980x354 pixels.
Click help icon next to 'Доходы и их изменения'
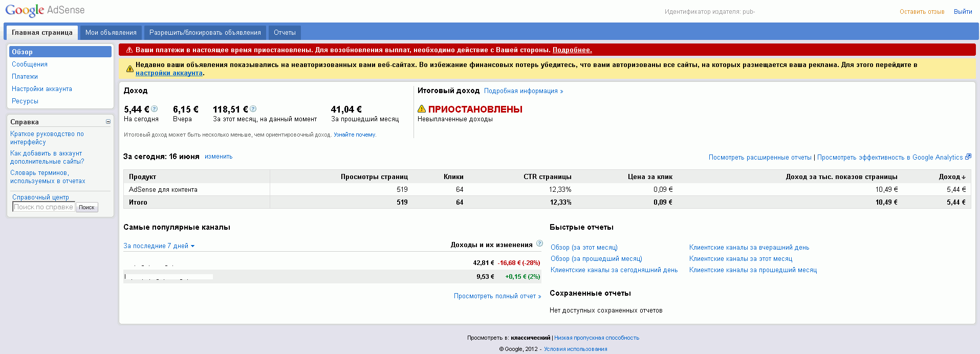click(x=539, y=244)
